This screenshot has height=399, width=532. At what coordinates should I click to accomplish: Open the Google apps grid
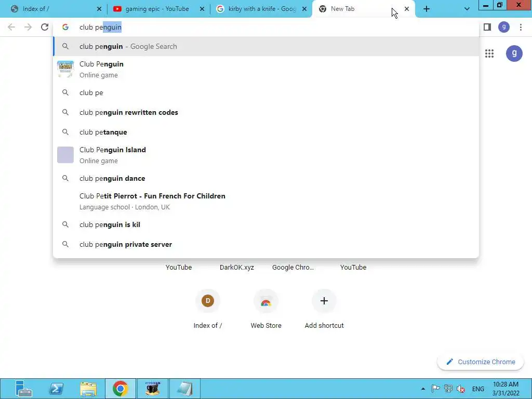[x=489, y=54]
